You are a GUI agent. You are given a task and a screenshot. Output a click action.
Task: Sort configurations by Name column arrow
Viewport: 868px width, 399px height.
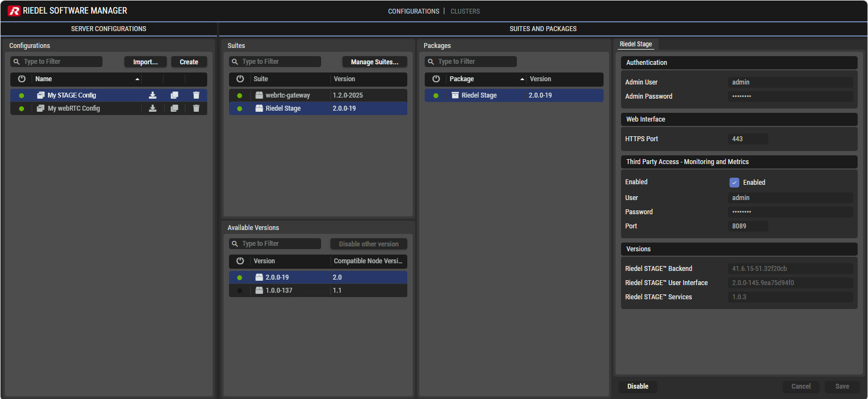pyautogui.click(x=137, y=80)
